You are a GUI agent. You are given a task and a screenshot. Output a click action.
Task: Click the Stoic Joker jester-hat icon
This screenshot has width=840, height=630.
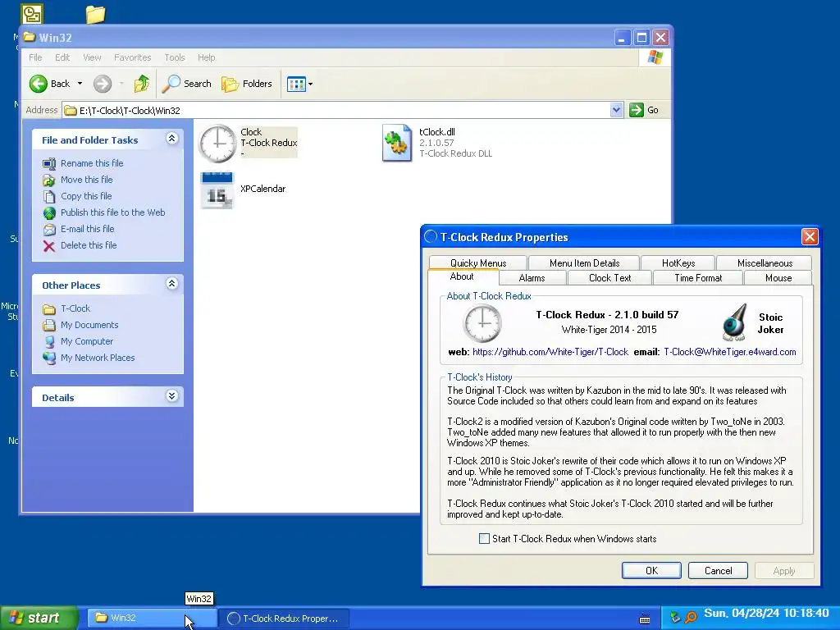tap(734, 323)
